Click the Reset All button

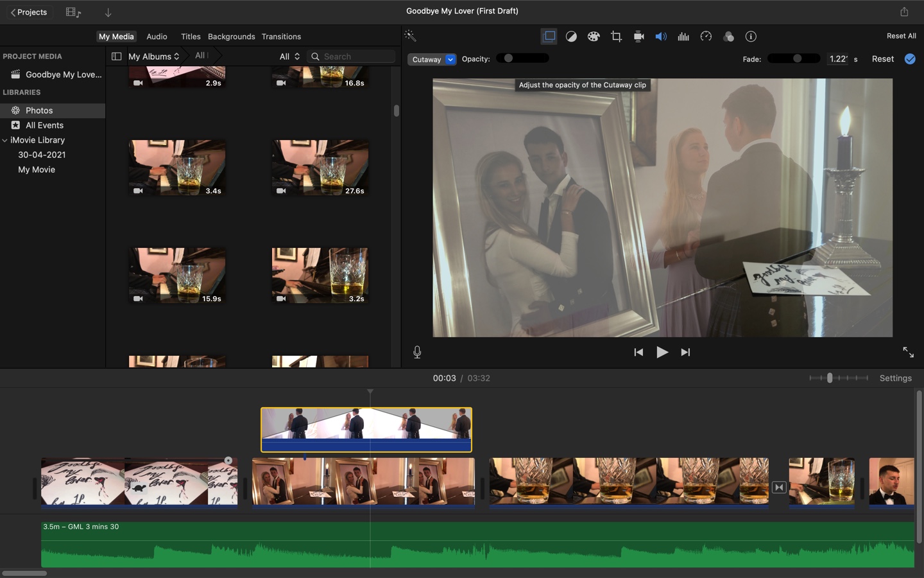(901, 36)
